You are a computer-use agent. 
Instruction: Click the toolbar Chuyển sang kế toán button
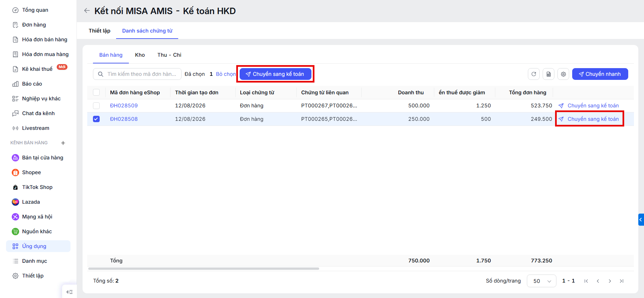(x=275, y=74)
